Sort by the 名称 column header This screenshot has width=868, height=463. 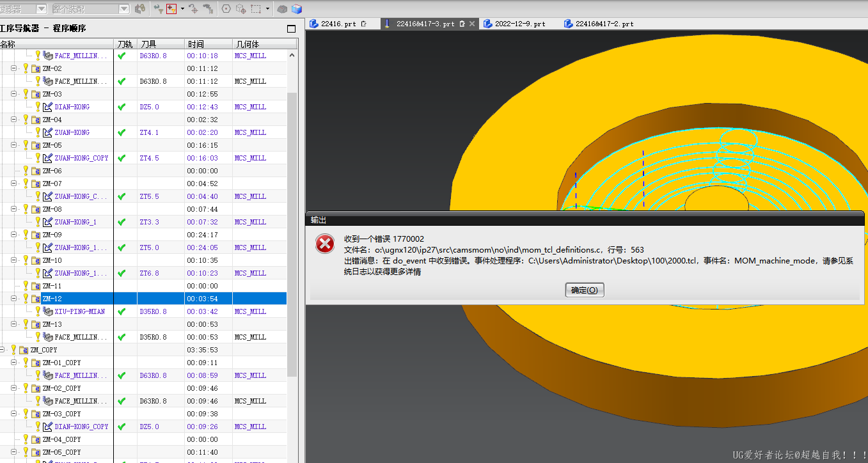[57, 44]
